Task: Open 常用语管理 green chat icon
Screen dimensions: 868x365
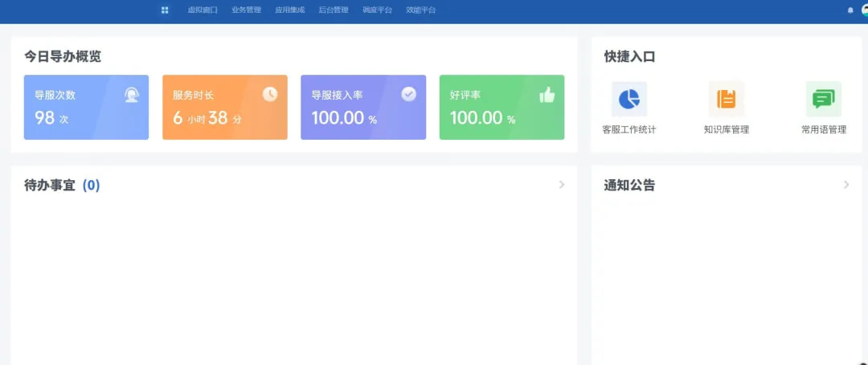Action: click(823, 100)
